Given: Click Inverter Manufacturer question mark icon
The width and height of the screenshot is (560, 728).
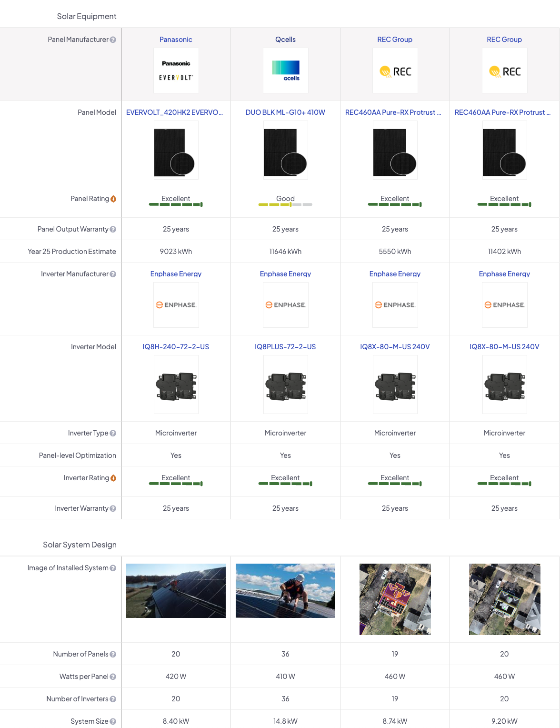Looking at the screenshot, I should pyautogui.click(x=113, y=274).
